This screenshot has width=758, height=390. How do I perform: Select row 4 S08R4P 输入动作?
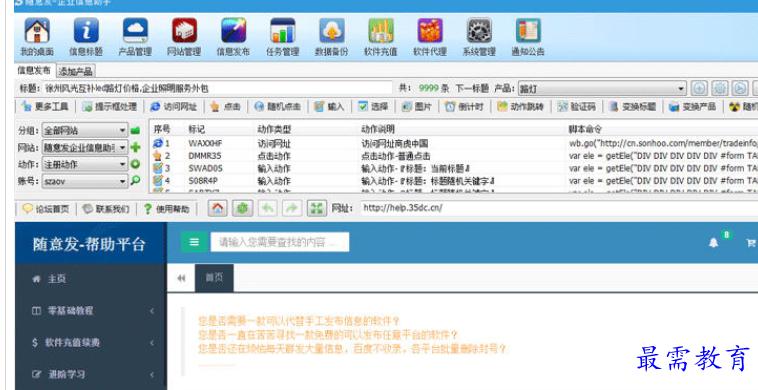tap(453, 181)
